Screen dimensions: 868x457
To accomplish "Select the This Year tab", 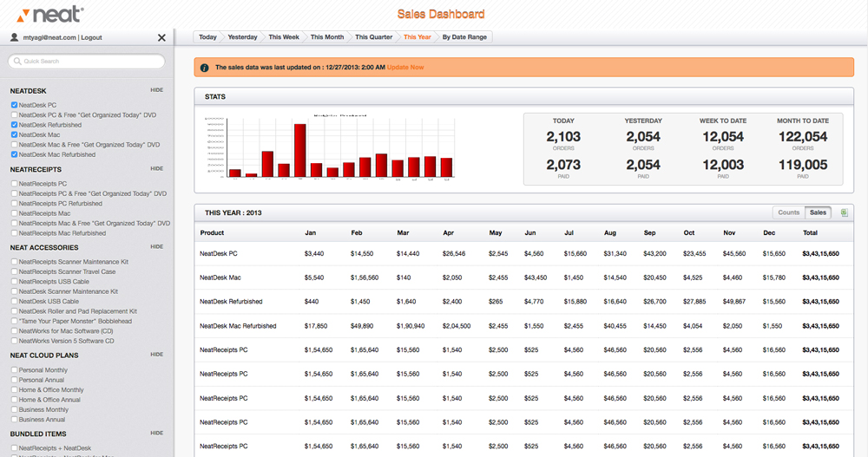I will point(417,37).
